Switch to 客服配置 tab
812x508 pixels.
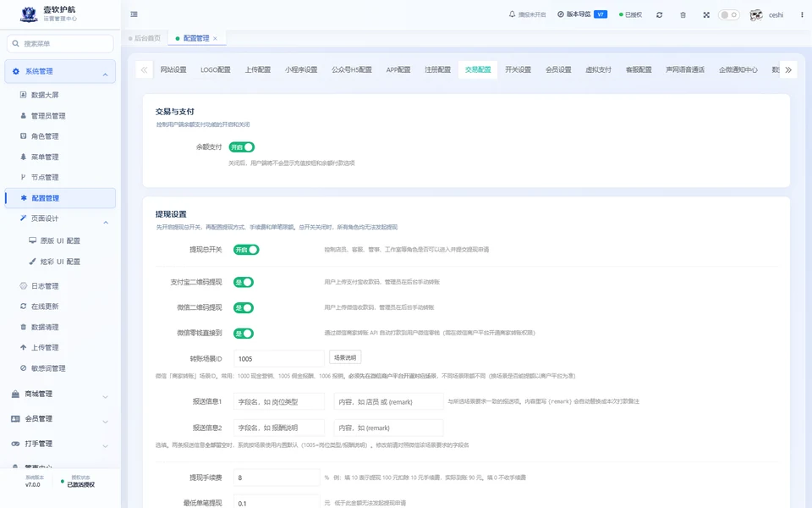coord(639,69)
